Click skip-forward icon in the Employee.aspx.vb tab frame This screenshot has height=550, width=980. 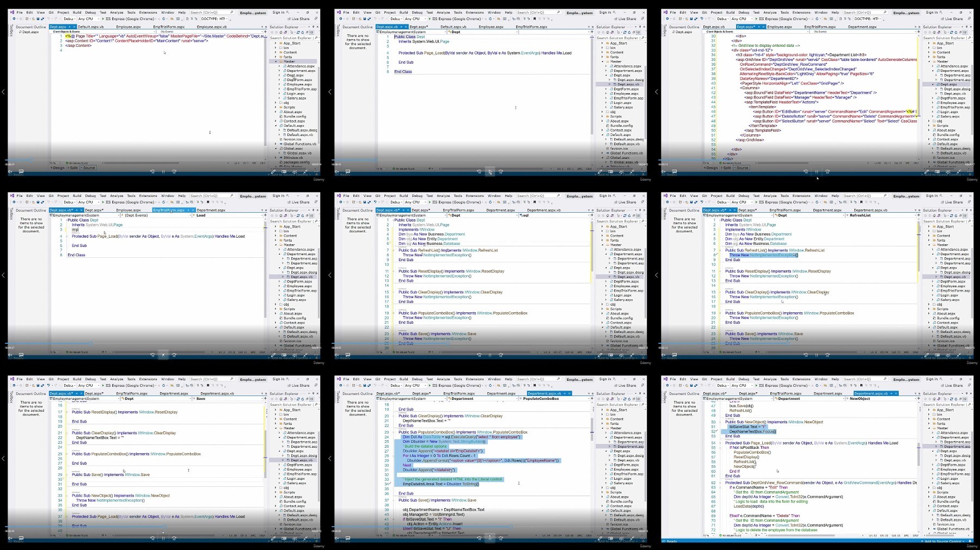point(174,171)
